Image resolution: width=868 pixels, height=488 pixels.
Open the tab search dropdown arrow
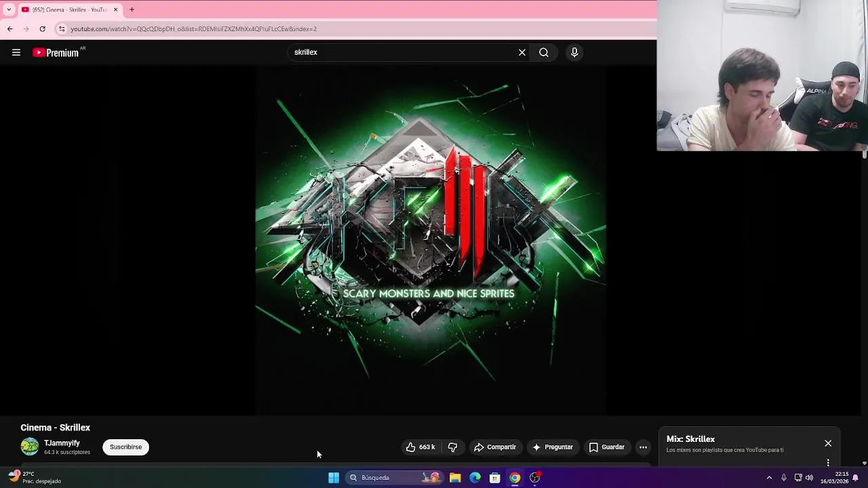click(8, 9)
